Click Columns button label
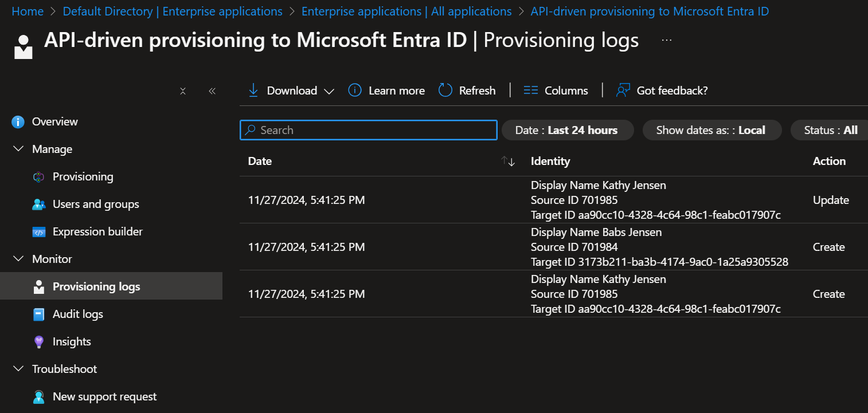 click(x=566, y=91)
